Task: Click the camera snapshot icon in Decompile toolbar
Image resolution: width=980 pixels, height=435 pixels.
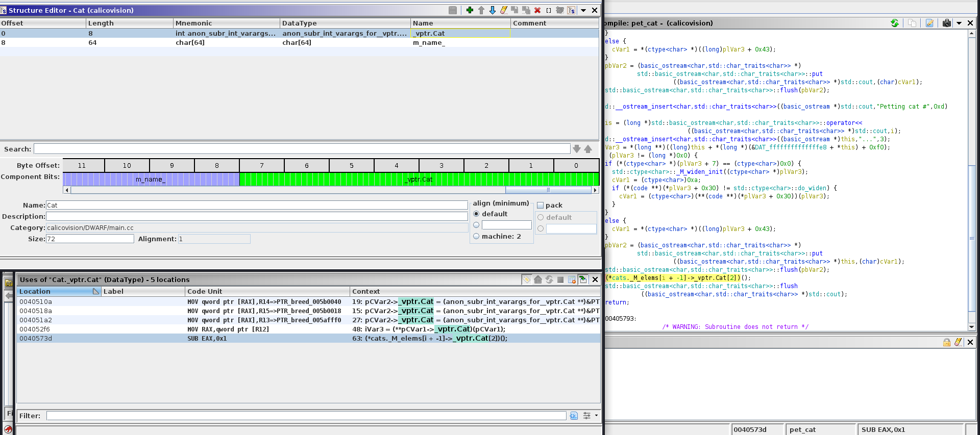Action: (x=947, y=23)
